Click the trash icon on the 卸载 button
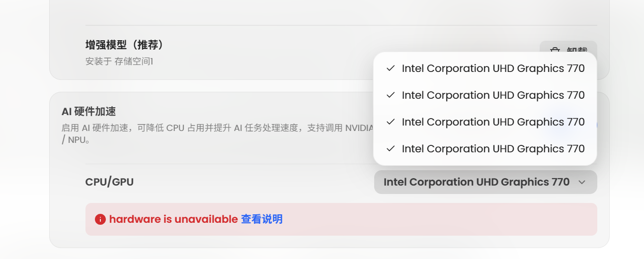 point(555,51)
